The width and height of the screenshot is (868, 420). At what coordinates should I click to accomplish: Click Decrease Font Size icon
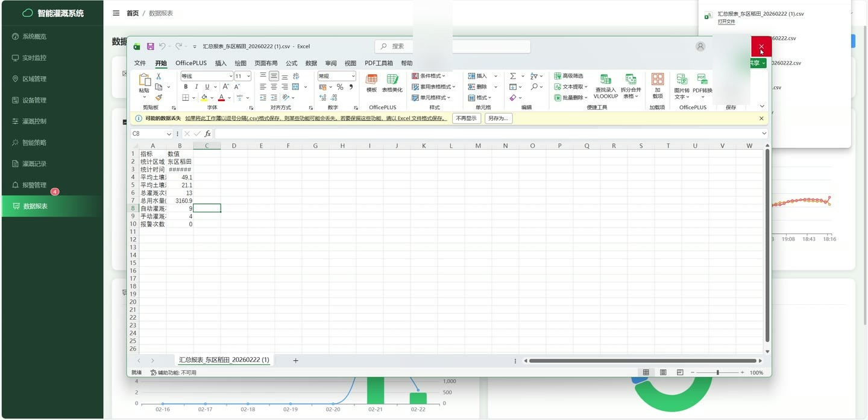point(237,87)
